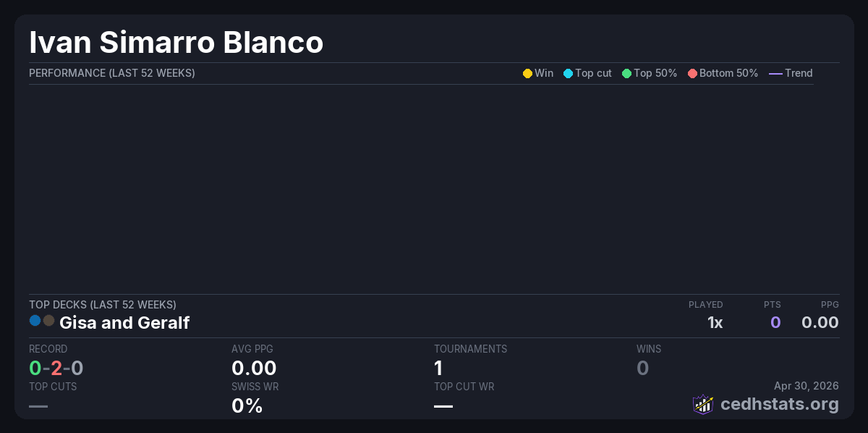Click the blue mana color dot
The image size is (868, 433).
(x=35, y=320)
